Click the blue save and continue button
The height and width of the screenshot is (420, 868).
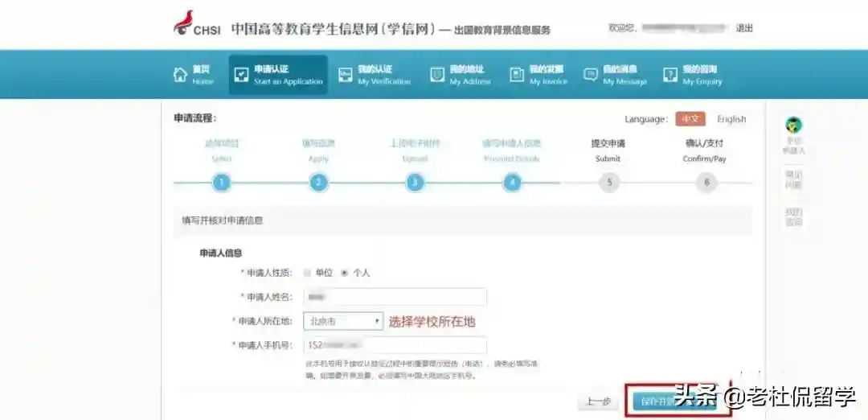tap(674, 401)
